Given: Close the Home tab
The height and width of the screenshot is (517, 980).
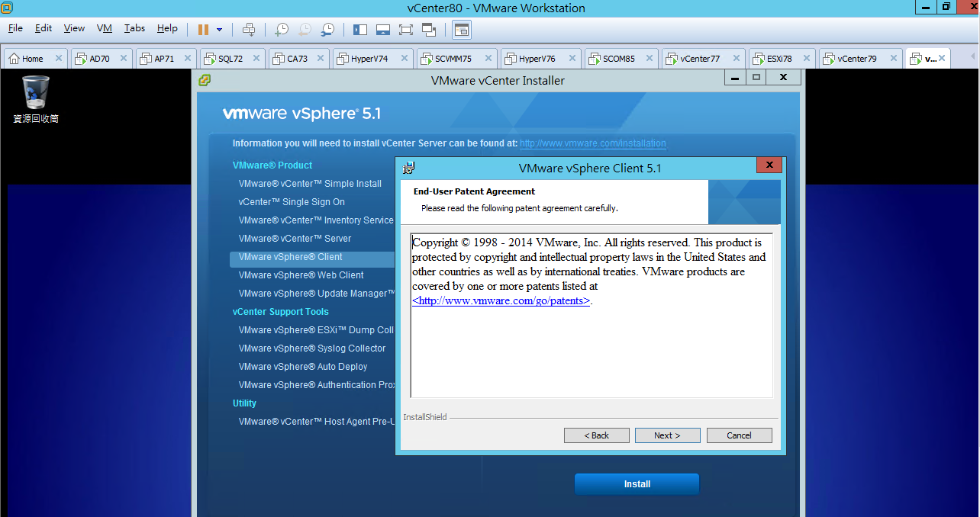Looking at the screenshot, I should pos(59,59).
